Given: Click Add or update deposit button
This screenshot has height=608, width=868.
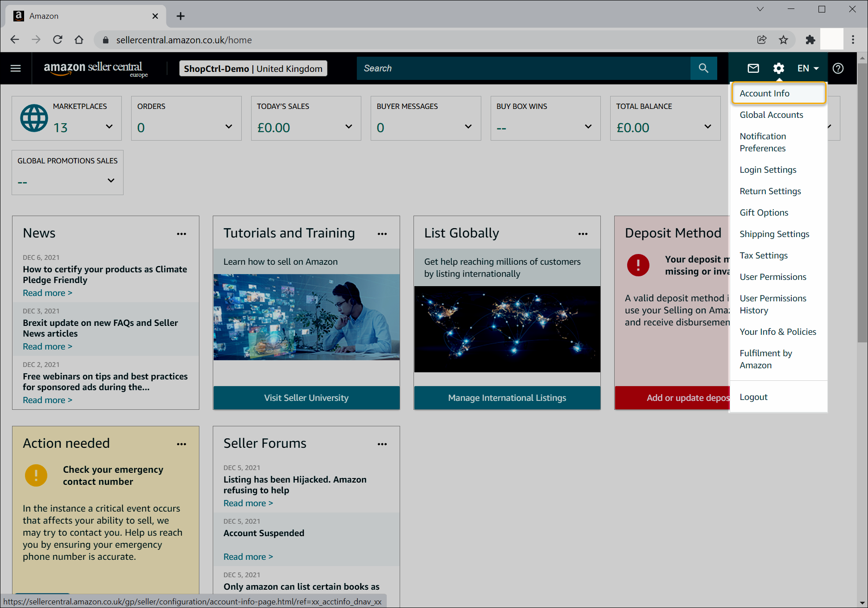Looking at the screenshot, I should [673, 398].
